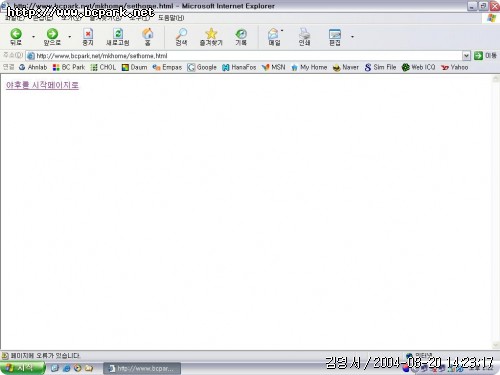Viewport: 500px width, 375px height.
Task: Open the Windows Start button
Action: pyautogui.click(x=22, y=368)
